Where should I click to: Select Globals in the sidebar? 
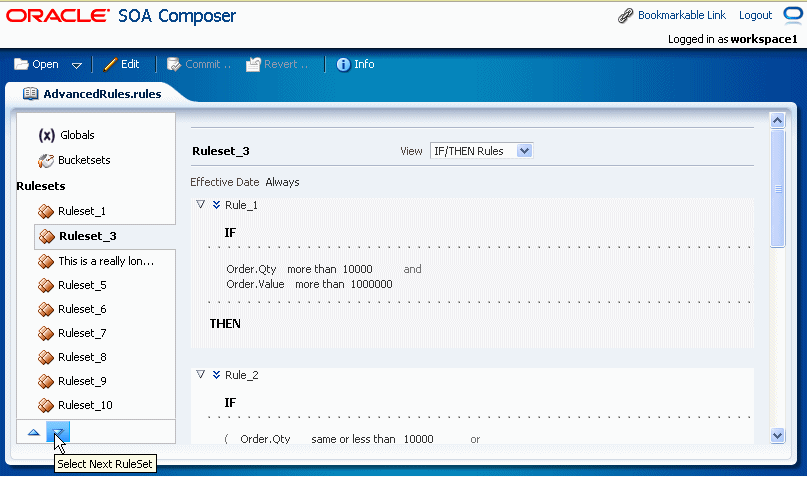(77, 135)
